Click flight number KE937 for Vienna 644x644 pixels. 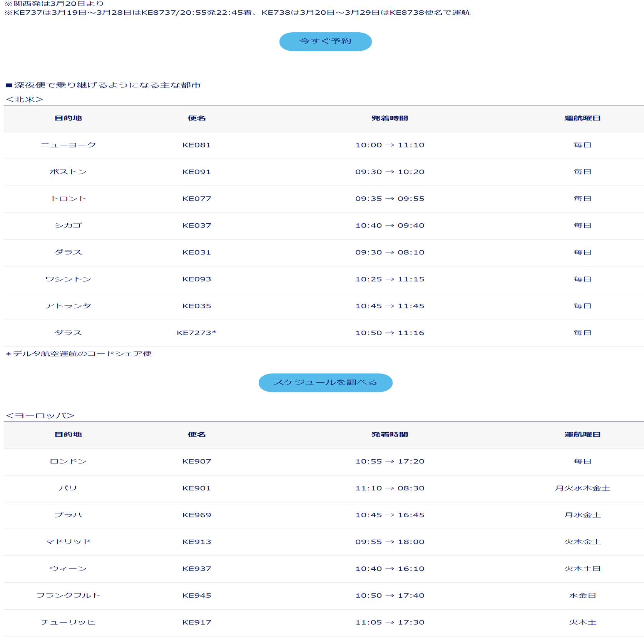[x=196, y=569]
